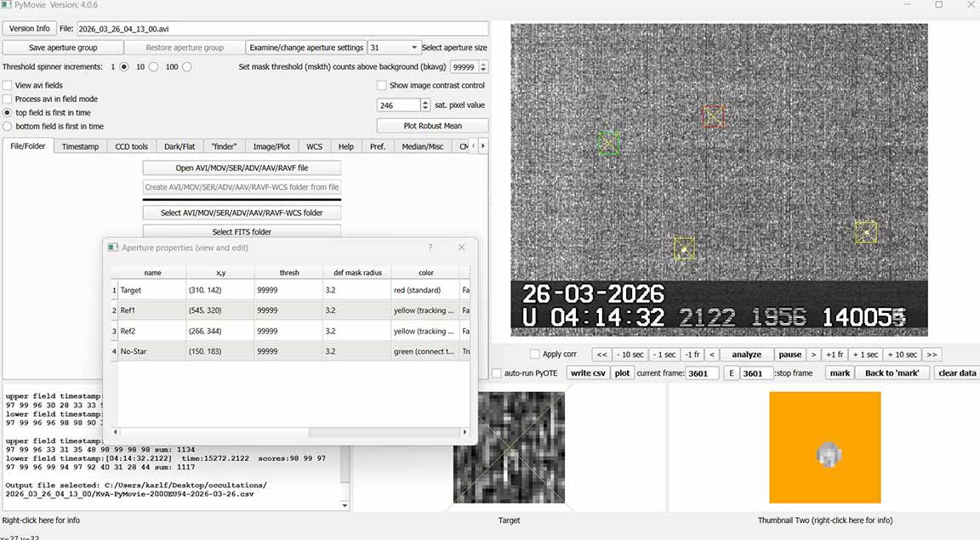Switch to the CCD tools tab
The width and height of the screenshot is (980, 540).
(131, 146)
